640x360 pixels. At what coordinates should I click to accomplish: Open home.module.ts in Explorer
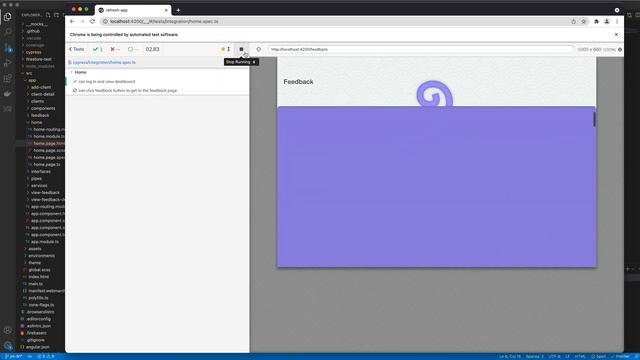(x=49, y=136)
